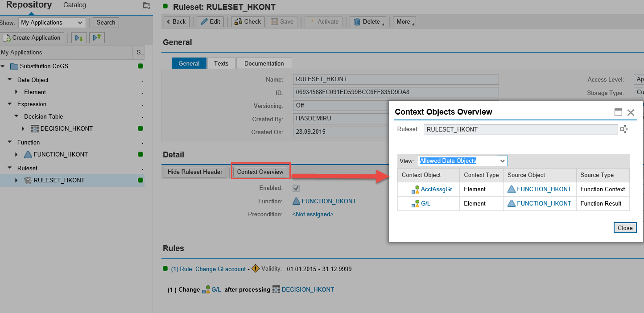Viewport: 644px width, 313px height.
Task: Click the import icon beside Create Application
Action: click(x=79, y=38)
